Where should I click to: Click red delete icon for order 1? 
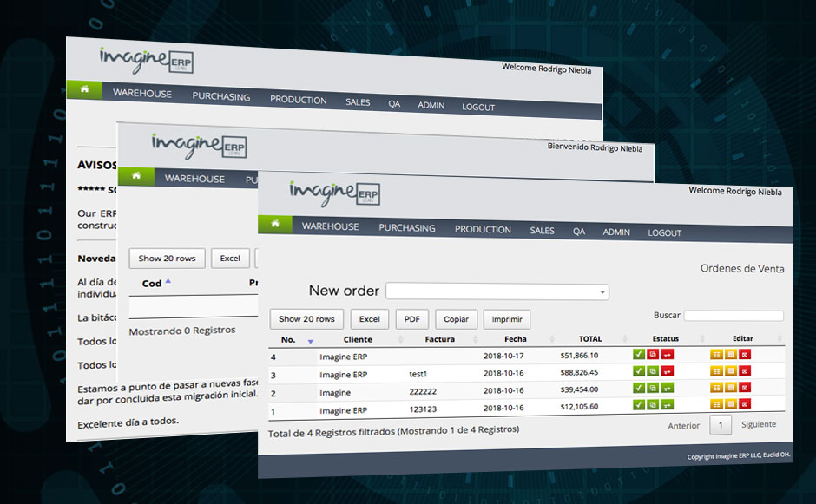pyautogui.click(x=745, y=403)
